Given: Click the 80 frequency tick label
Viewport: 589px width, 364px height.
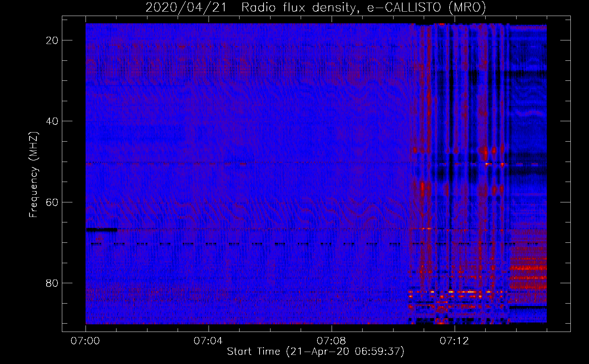Looking at the screenshot, I should tap(52, 283).
